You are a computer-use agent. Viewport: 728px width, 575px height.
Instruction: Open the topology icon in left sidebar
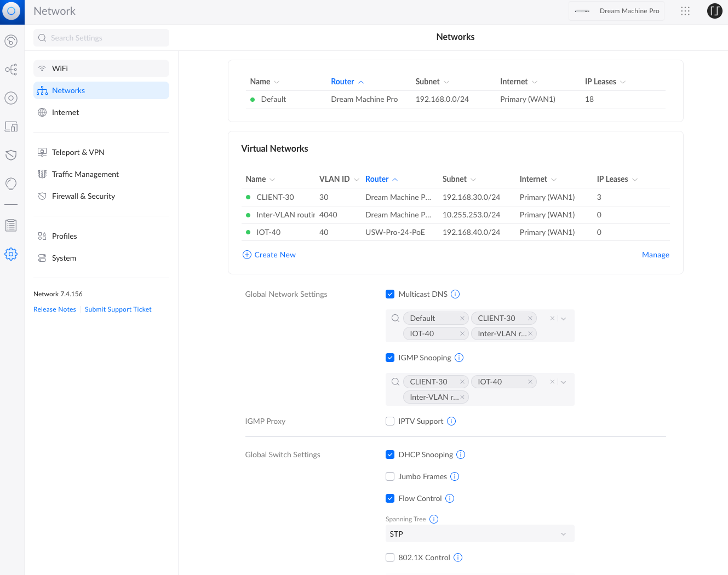pyautogui.click(x=11, y=70)
